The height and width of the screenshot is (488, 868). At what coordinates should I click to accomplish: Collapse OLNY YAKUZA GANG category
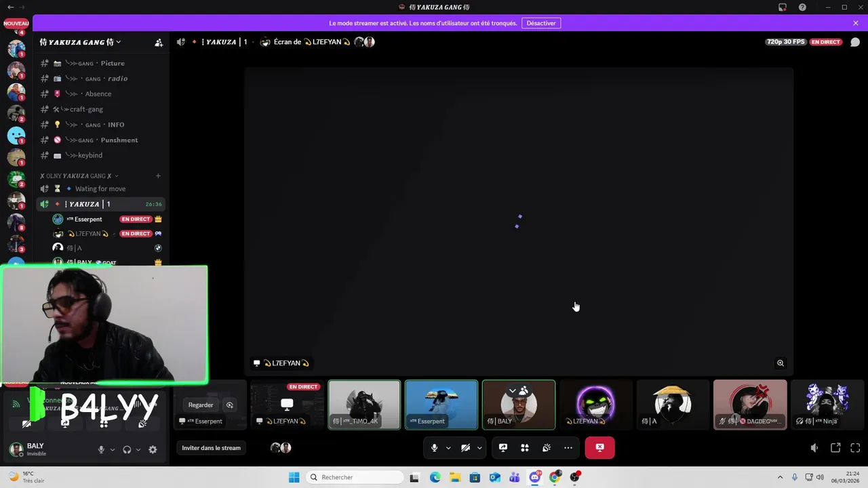[79, 176]
